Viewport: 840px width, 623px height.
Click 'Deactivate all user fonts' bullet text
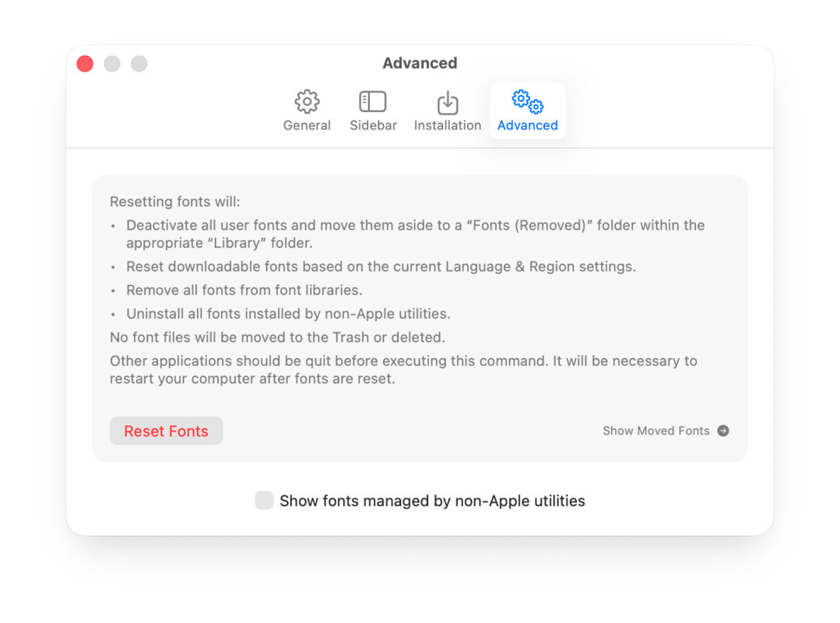pyautogui.click(x=415, y=234)
